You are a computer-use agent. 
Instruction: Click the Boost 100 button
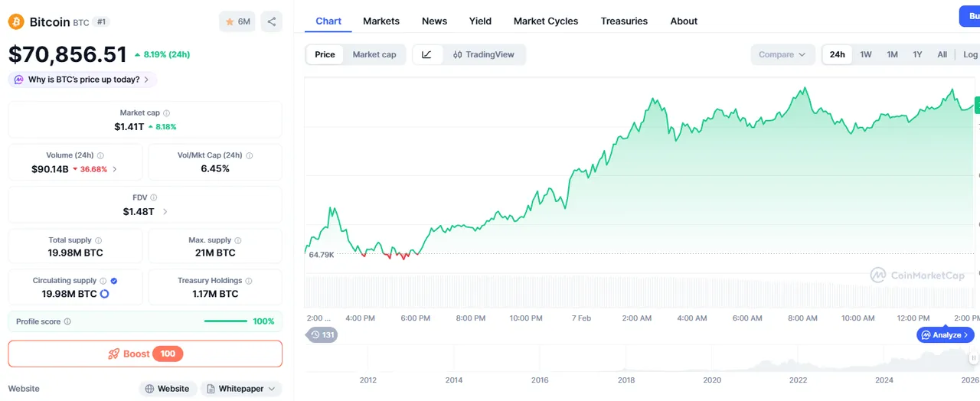tap(145, 354)
